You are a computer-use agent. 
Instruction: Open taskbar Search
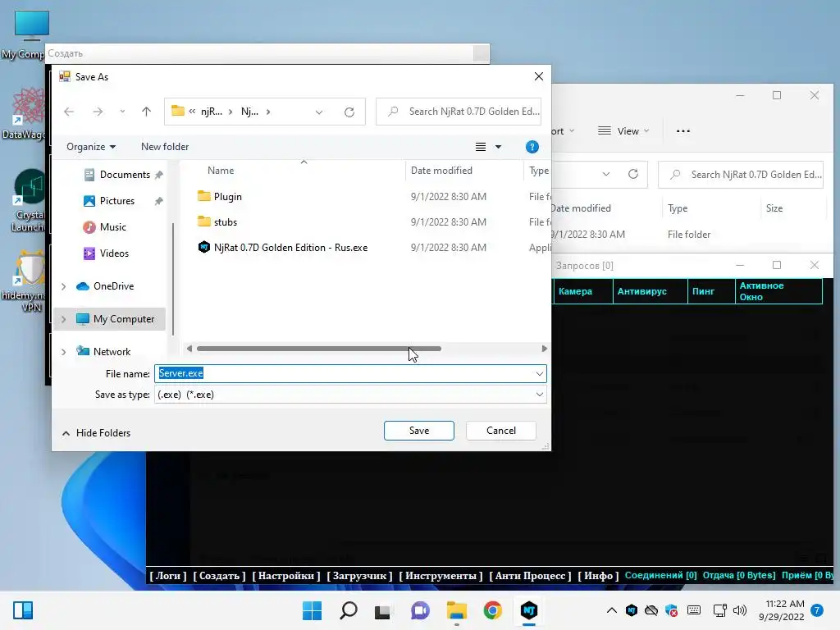(x=348, y=610)
